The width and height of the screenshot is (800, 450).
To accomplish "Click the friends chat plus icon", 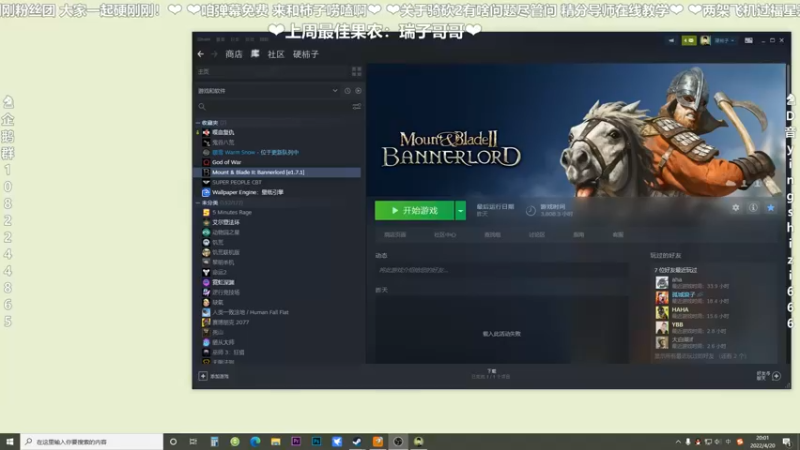I will (x=776, y=376).
